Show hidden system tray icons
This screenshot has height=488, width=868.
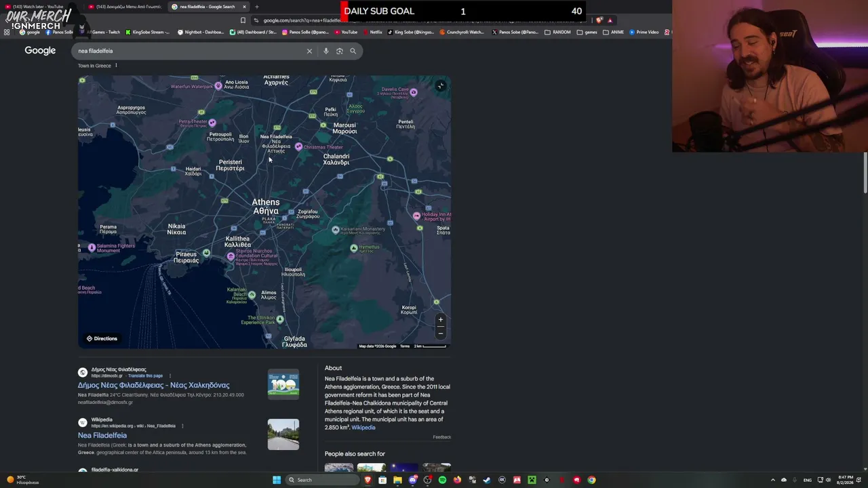[x=772, y=480]
